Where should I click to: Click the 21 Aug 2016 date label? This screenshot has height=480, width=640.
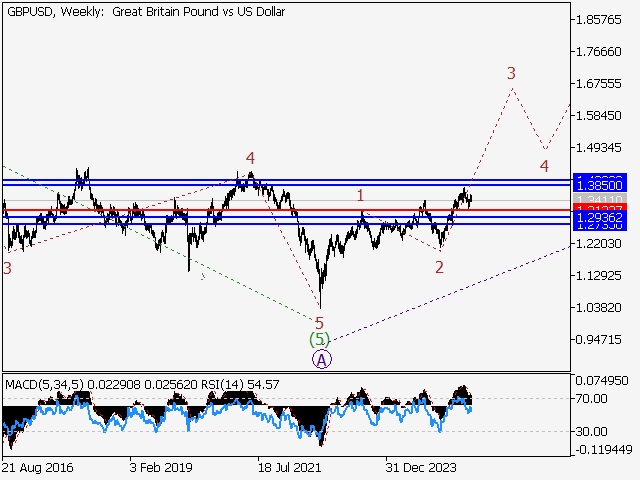click(x=37, y=467)
